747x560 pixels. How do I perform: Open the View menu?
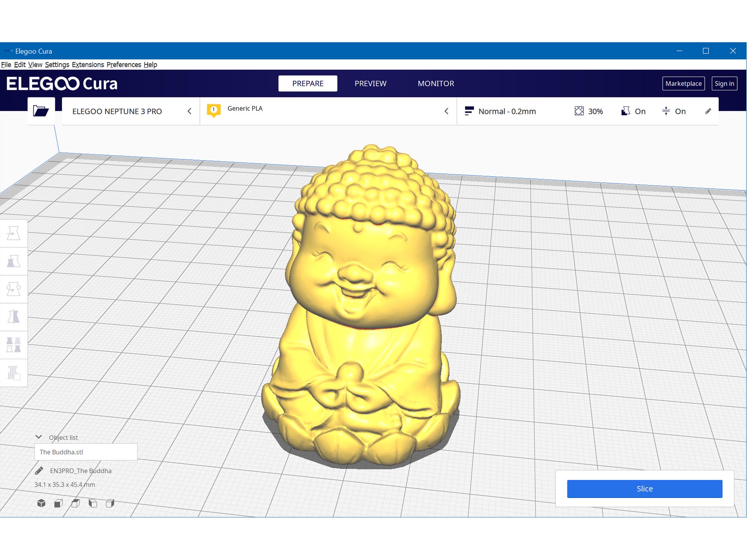(35, 65)
